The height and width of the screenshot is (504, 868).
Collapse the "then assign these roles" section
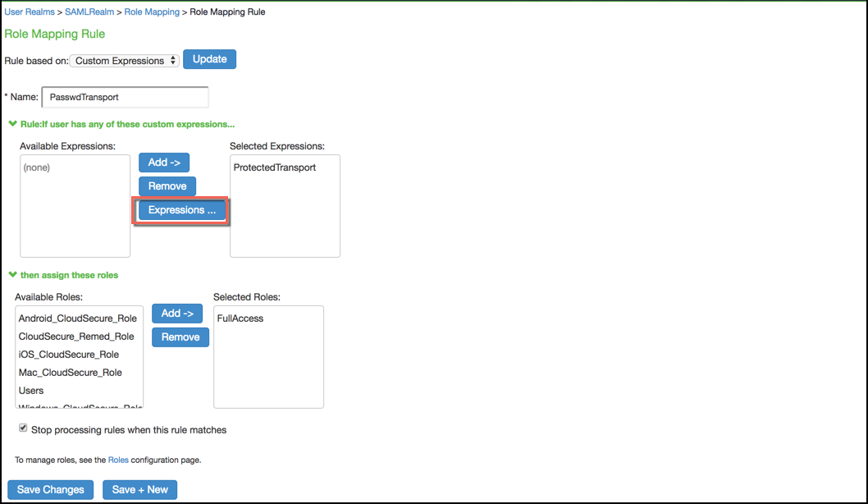(x=13, y=275)
